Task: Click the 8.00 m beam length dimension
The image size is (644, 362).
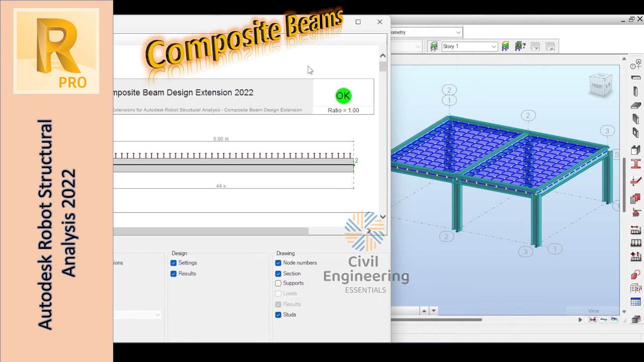Action: [221, 139]
